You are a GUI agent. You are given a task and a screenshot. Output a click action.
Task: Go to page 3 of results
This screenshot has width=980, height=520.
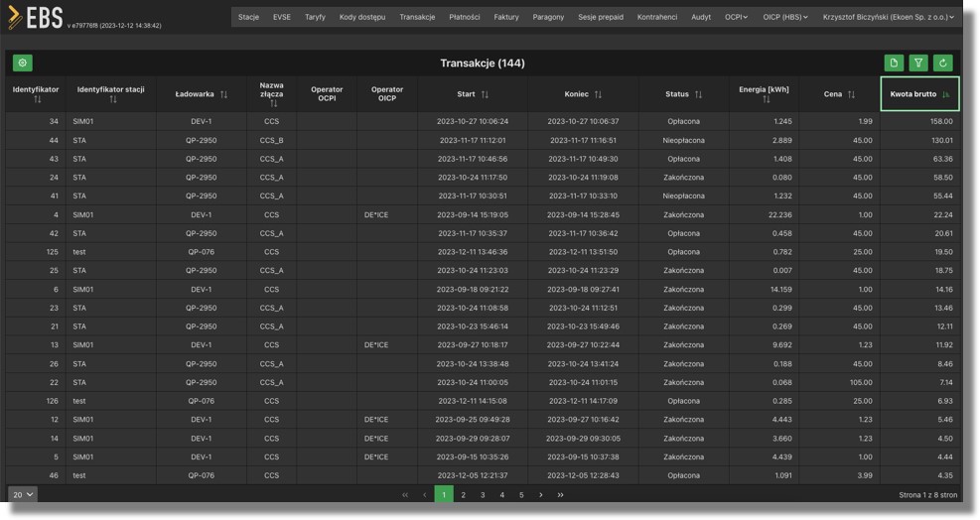click(483, 494)
